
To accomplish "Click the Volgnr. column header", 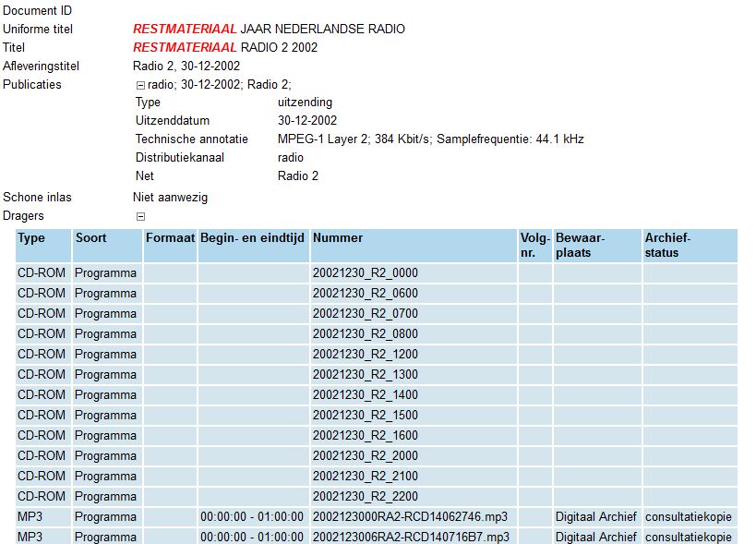I will tap(534, 245).
